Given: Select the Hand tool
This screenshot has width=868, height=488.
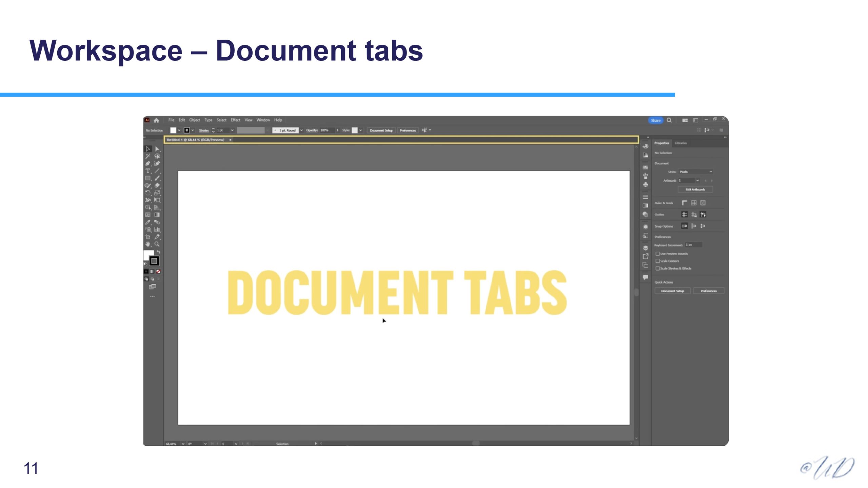Looking at the screenshot, I should tap(147, 244).
